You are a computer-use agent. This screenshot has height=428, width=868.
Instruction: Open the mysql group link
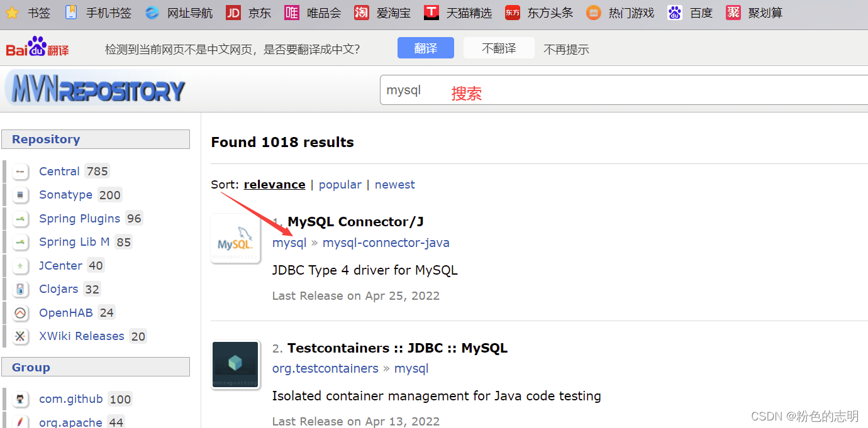pos(289,243)
